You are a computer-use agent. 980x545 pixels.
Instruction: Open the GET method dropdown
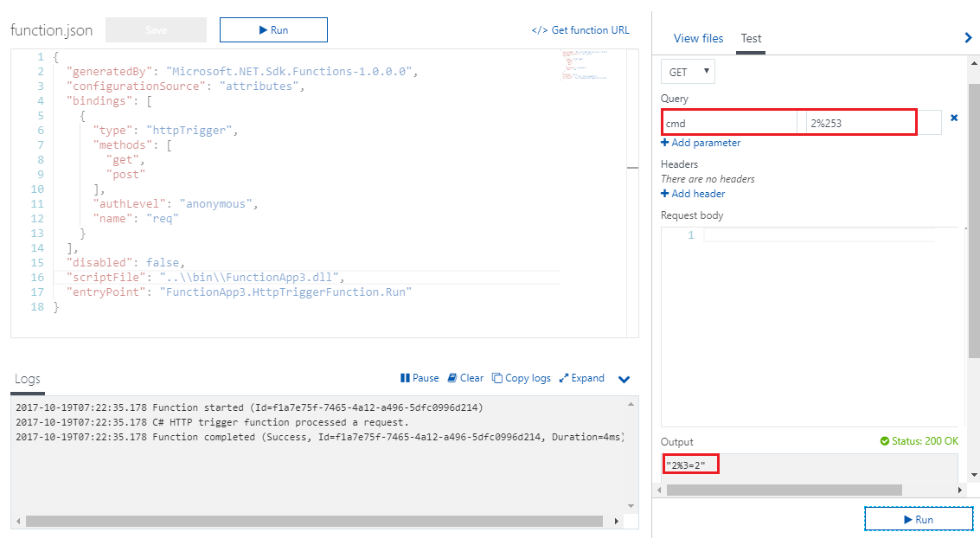tap(688, 72)
